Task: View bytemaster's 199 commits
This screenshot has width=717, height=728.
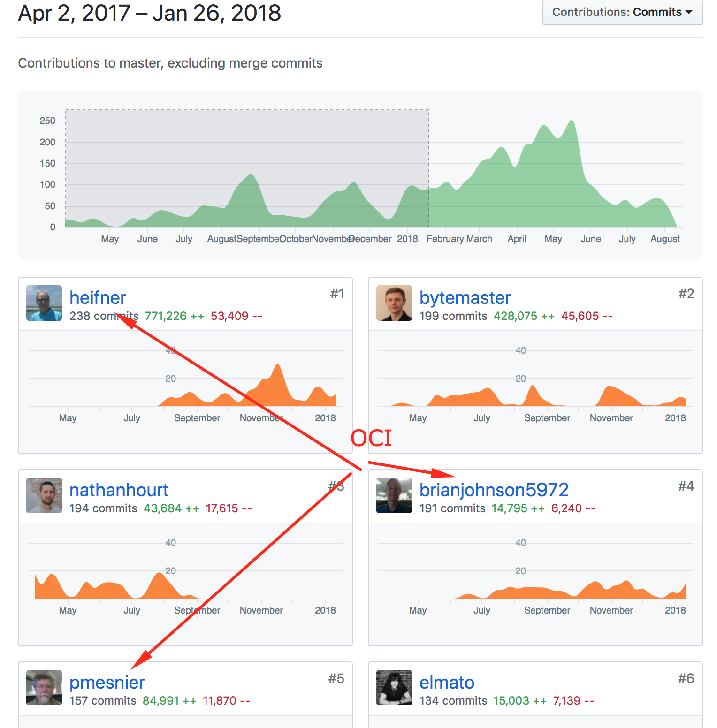Action: tap(453, 316)
